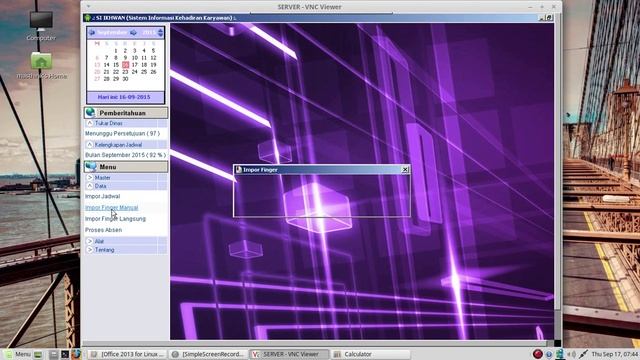Viewport: 640px width, 360px height.
Task: Restore the SI IKHWAN inner window
Action: (x=549, y=18)
